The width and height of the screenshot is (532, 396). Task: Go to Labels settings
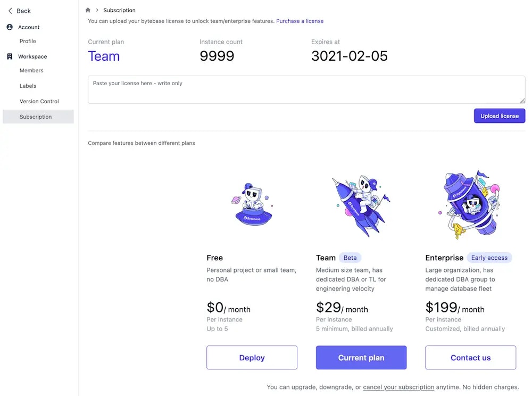[x=28, y=86]
